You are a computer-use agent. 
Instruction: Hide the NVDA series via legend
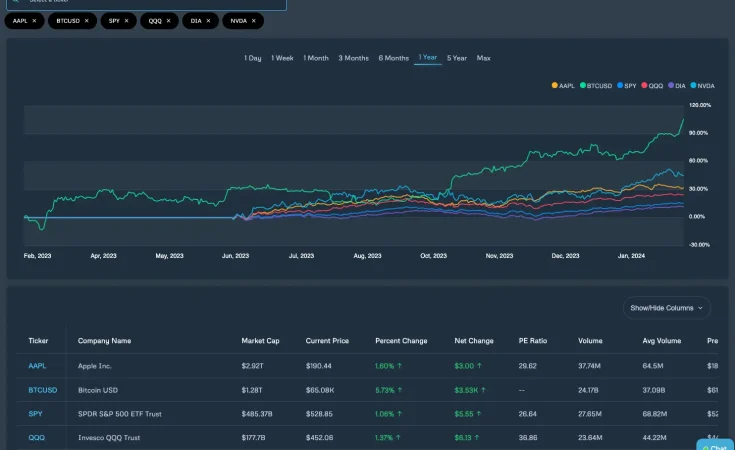coord(704,86)
